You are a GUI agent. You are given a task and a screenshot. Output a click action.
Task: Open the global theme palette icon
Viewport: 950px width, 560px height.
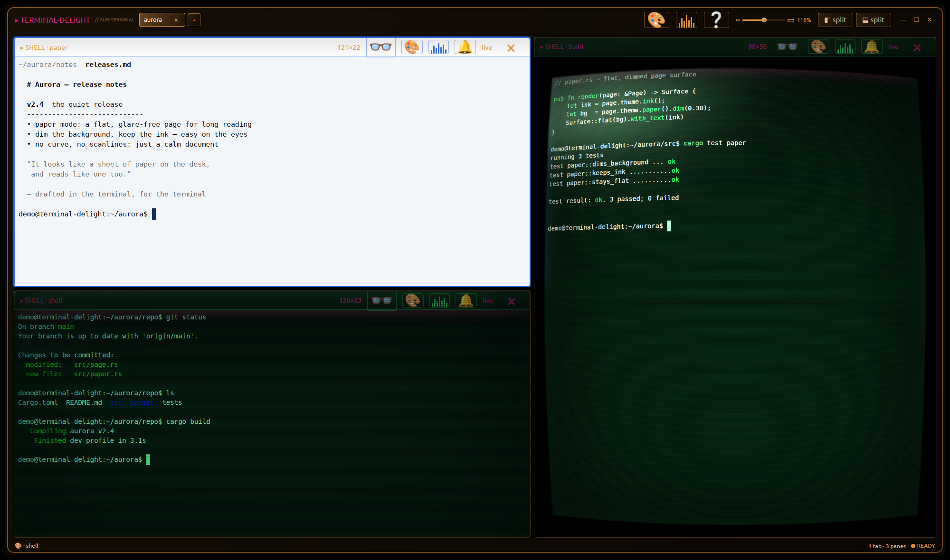(656, 20)
